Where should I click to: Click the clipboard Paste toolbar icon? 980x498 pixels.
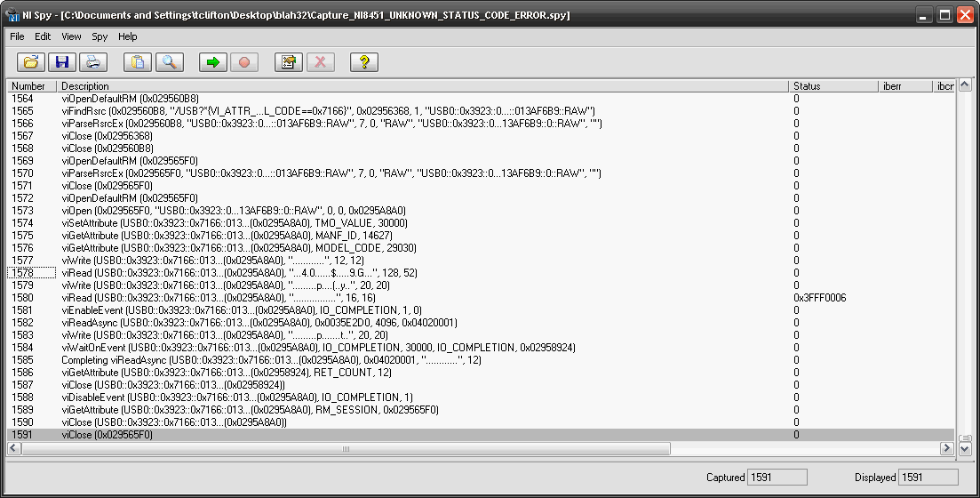pyautogui.click(x=138, y=62)
